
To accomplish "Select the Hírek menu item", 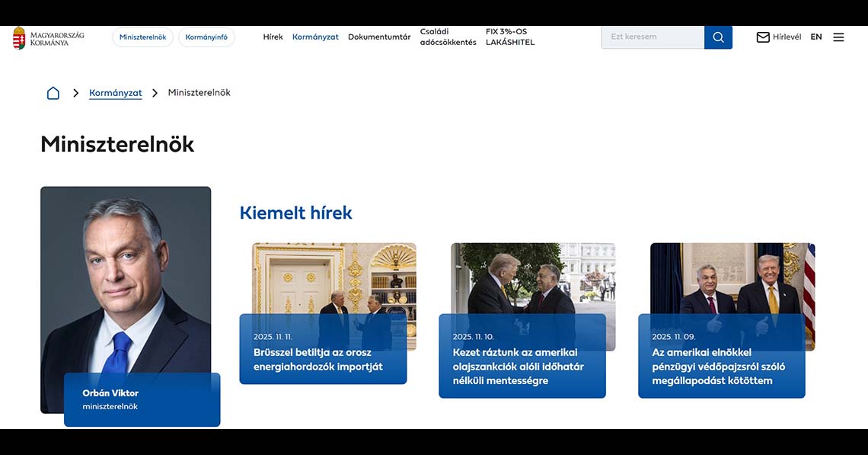I will coord(273,36).
